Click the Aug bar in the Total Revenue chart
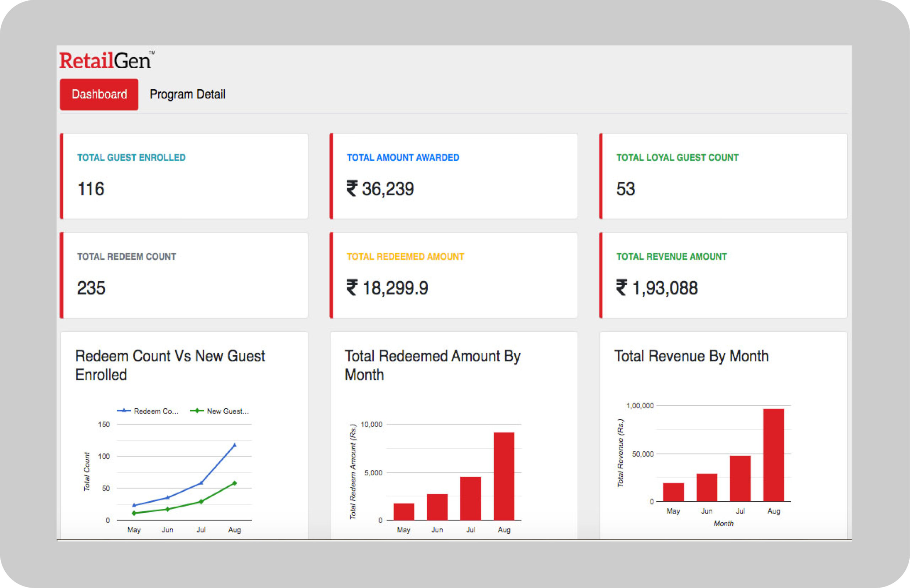Image resolution: width=910 pixels, height=588 pixels. [773, 455]
